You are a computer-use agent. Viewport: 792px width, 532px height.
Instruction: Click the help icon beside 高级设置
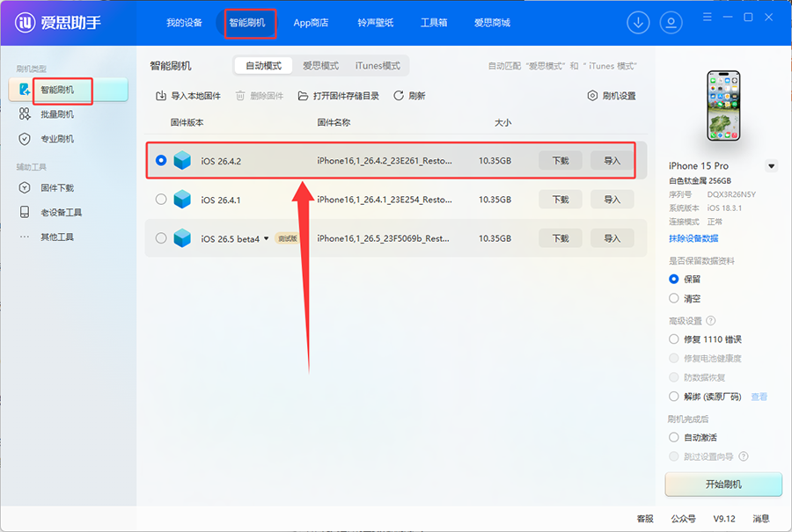[711, 320]
